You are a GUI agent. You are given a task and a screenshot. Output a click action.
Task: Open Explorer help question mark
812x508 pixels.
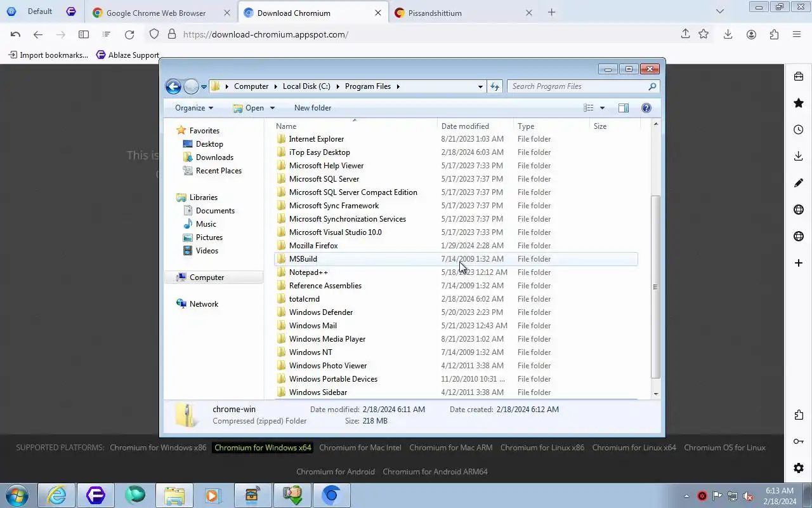(646, 108)
